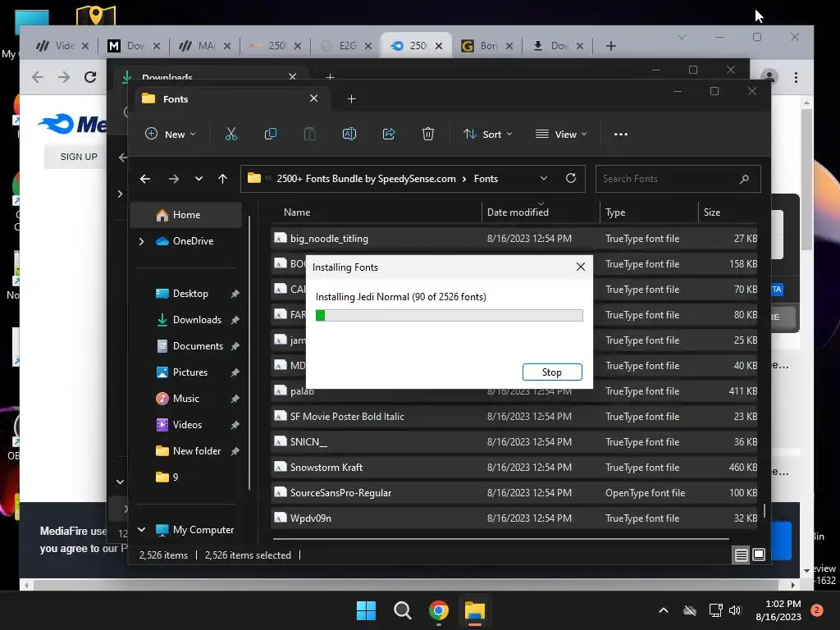Click the Rename icon in Fonts toolbar
Screen dimensions: 840x630
(x=349, y=134)
